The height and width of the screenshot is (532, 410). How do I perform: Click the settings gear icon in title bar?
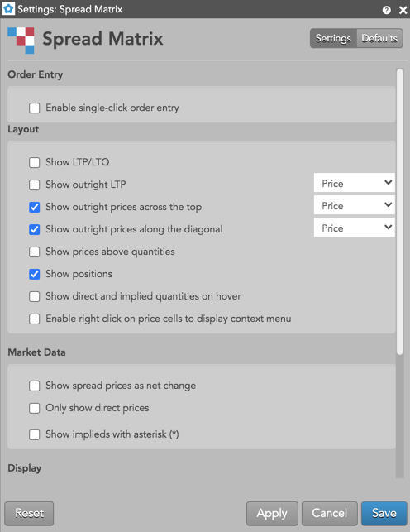tap(8, 8)
